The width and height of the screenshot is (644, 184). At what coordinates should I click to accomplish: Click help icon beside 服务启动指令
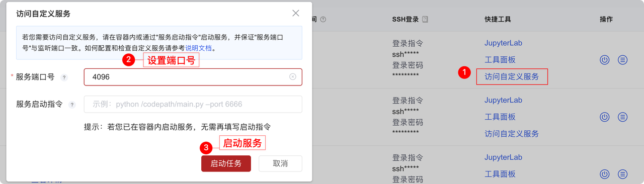[72, 105]
